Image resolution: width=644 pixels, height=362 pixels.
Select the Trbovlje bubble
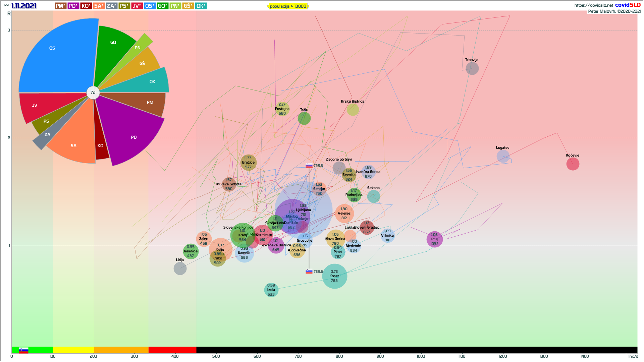(x=472, y=68)
